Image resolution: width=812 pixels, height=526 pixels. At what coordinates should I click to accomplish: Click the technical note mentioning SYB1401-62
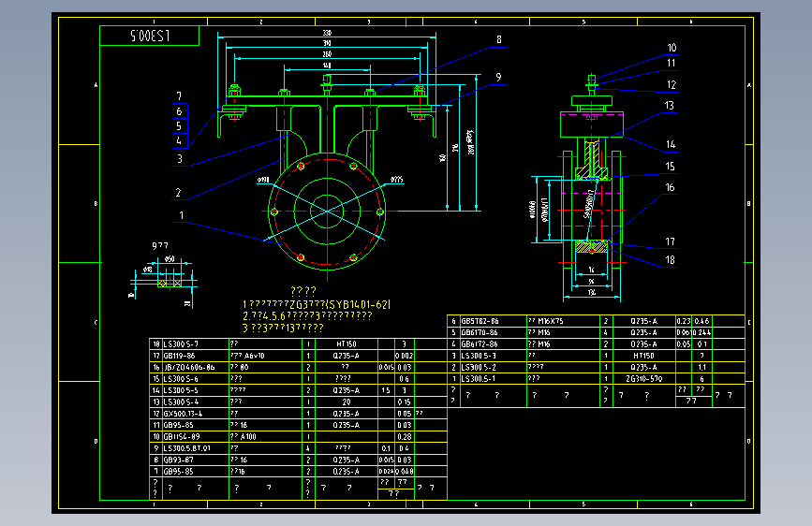pyautogui.click(x=317, y=304)
